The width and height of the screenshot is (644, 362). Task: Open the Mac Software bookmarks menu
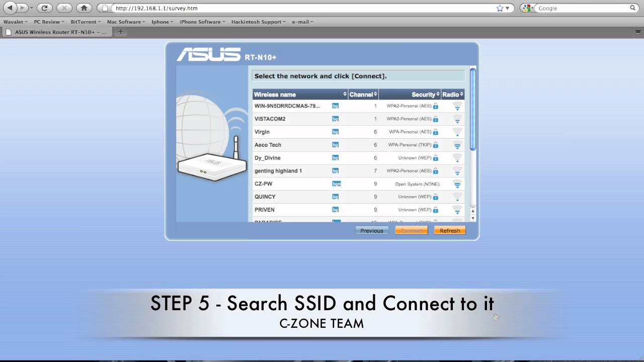tap(126, 22)
